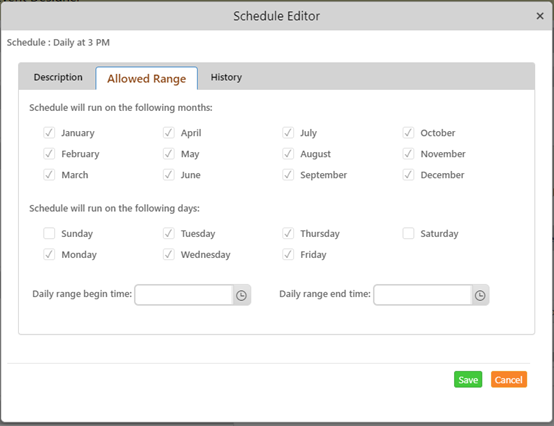Enable the Saturday checkbox
This screenshot has height=426, width=554.
point(408,233)
